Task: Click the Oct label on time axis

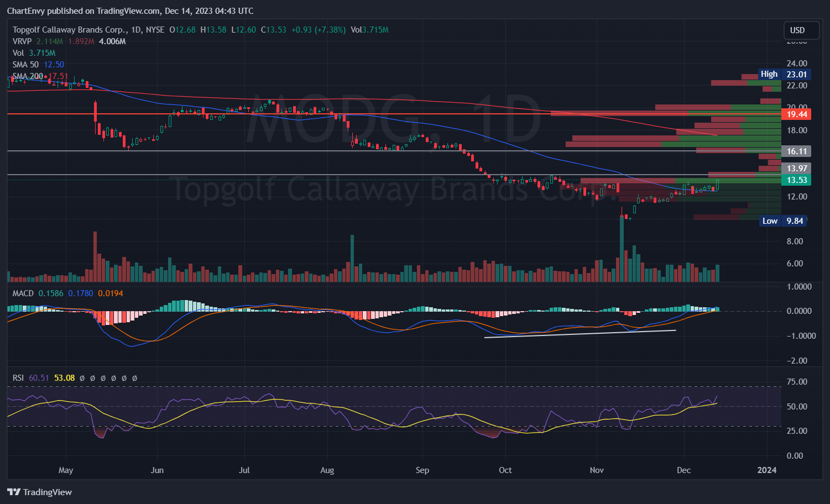Action: pyautogui.click(x=505, y=470)
